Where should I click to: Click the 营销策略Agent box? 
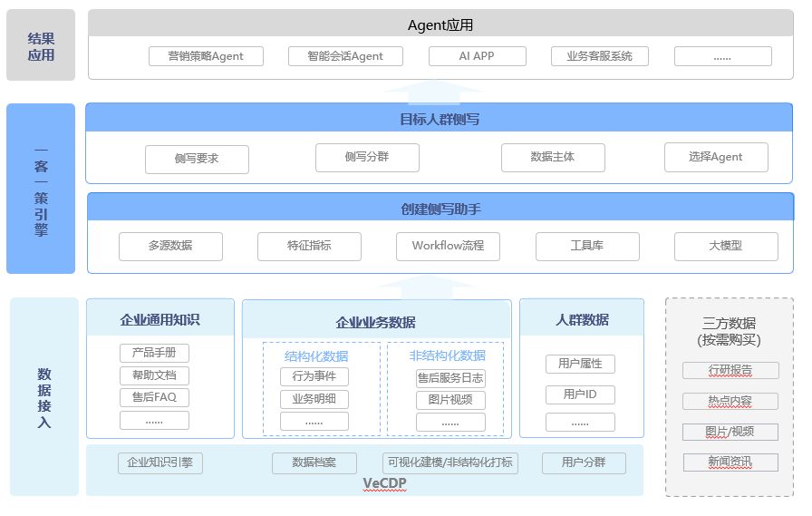[x=206, y=56]
